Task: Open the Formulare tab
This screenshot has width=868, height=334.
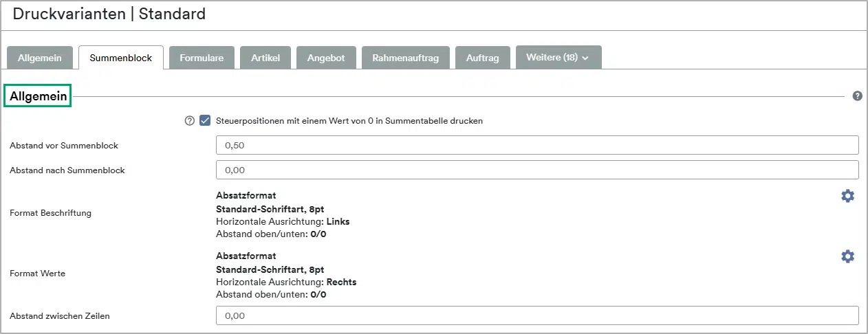Action: 202,58
